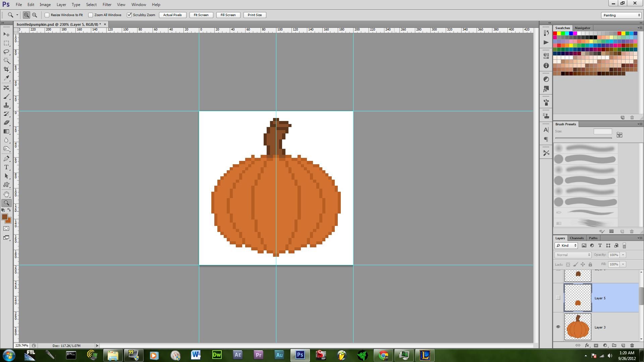Select the Paint Bucket/Gradient tool
This screenshot has height=362, width=644.
6,131
